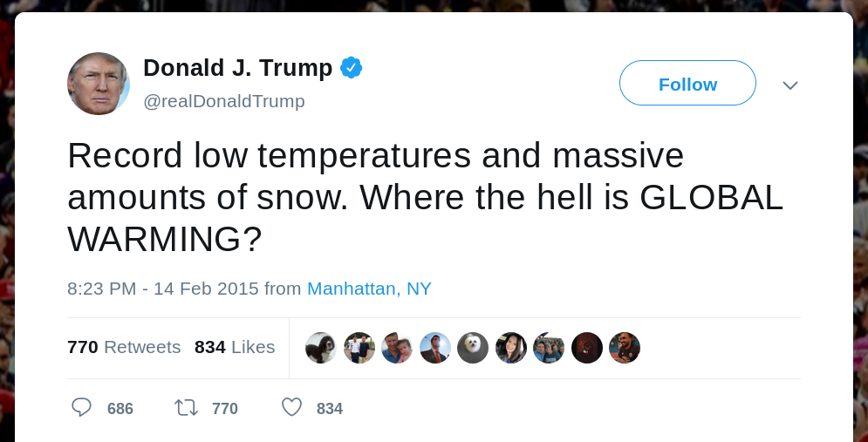Click the white fluffy dog liker avatar
Screen dimensions: 868x442
(473, 348)
